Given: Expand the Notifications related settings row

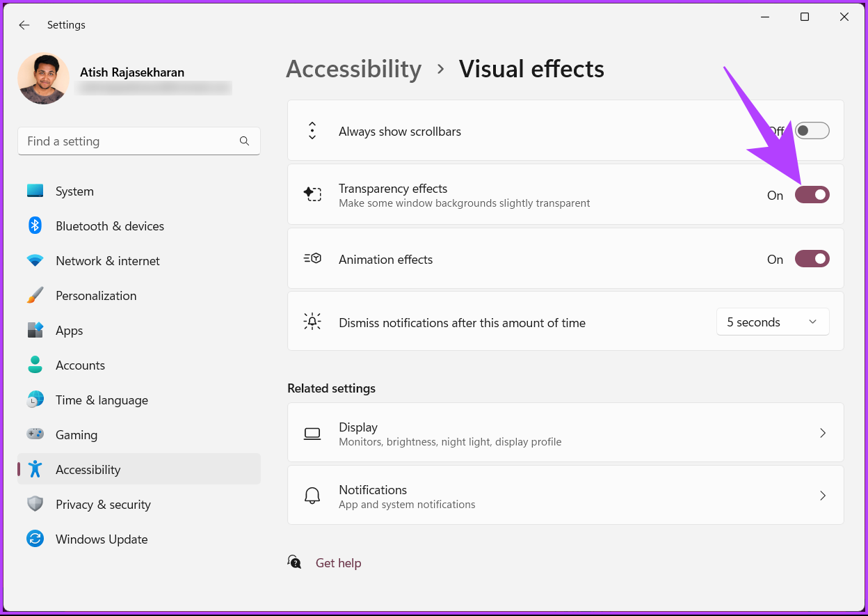Looking at the screenshot, I should pyautogui.click(x=822, y=496).
